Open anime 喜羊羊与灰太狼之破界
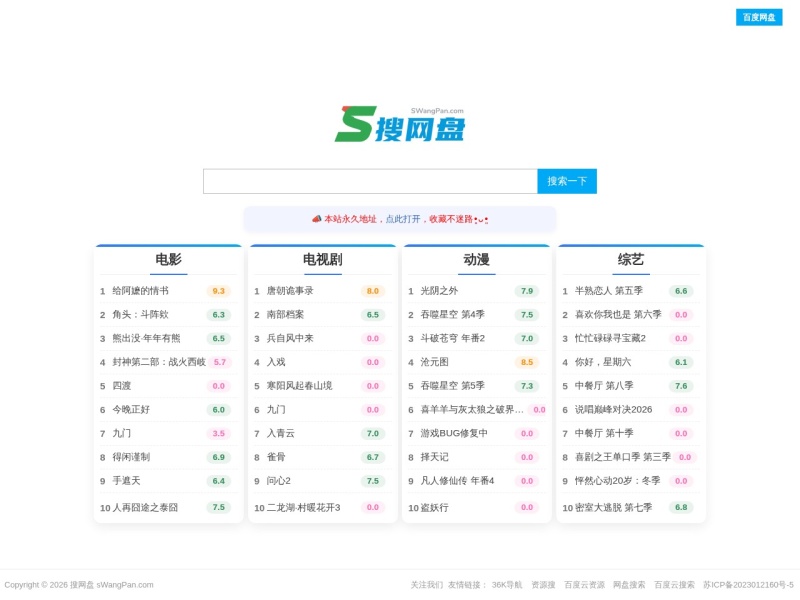Screen dimensions: 800x600 point(472,410)
